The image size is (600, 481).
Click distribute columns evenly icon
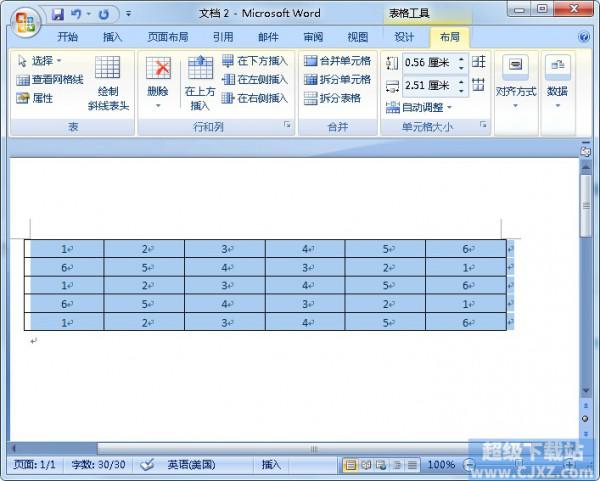478,85
